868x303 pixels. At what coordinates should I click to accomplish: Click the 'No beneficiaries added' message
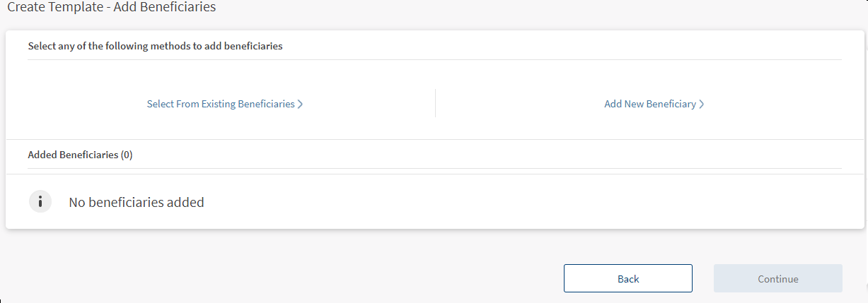point(136,202)
